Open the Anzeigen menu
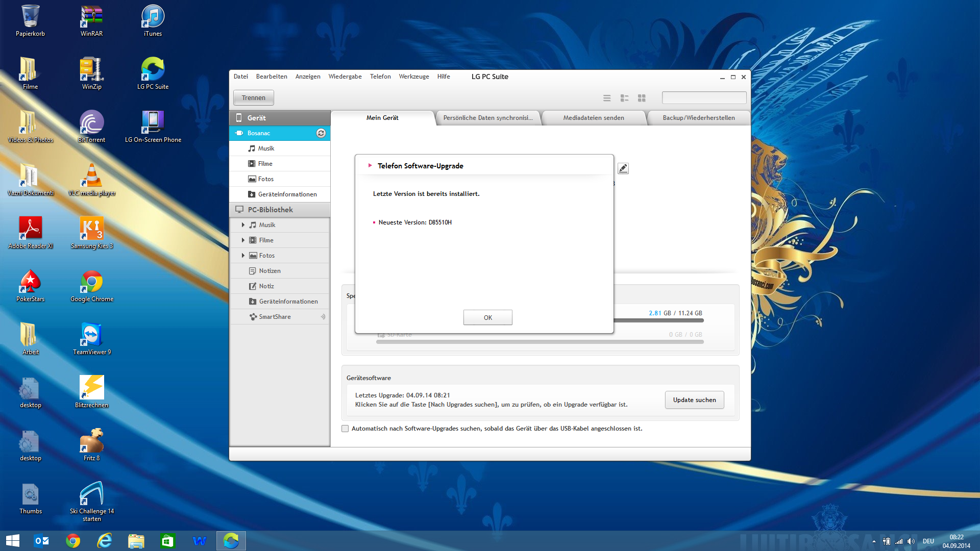 click(x=308, y=77)
